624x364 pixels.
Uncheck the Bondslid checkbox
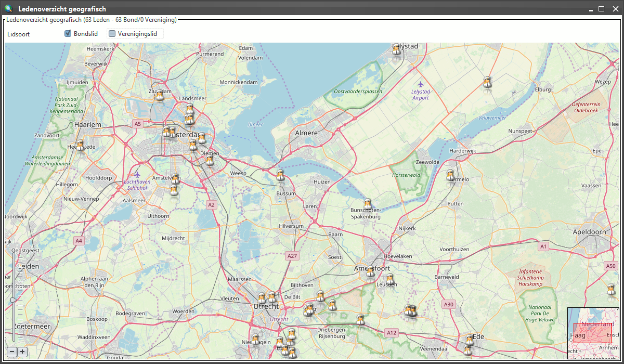click(x=68, y=34)
